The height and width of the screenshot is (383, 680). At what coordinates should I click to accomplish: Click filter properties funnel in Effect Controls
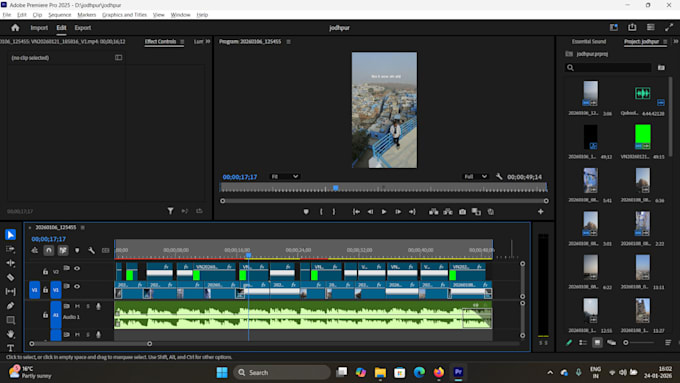click(x=170, y=211)
